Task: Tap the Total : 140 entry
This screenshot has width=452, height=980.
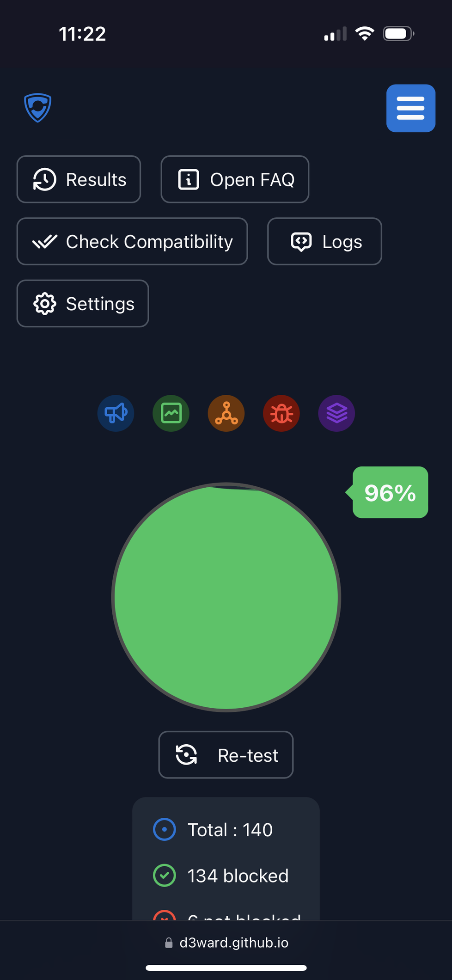Action: coord(230,830)
